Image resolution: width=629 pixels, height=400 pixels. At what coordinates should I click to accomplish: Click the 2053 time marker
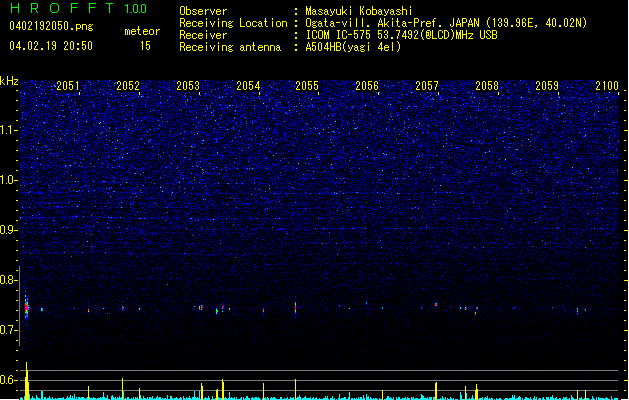(188, 85)
